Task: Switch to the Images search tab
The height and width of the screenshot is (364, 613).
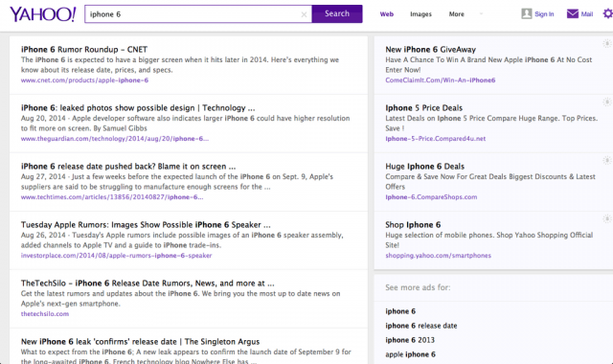Action: (x=420, y=14)
